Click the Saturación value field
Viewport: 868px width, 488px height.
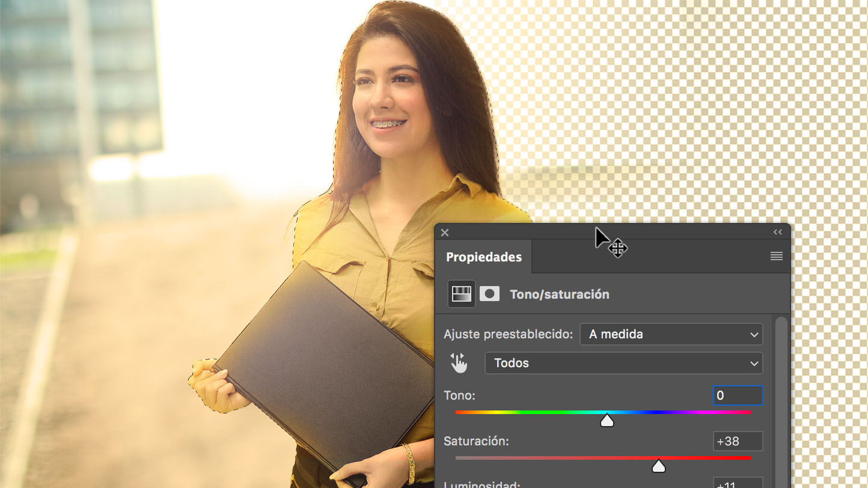point(738,441)
